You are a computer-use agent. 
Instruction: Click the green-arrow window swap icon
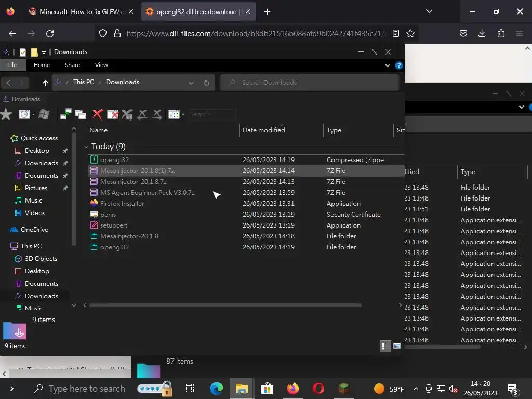pos(65,114)
